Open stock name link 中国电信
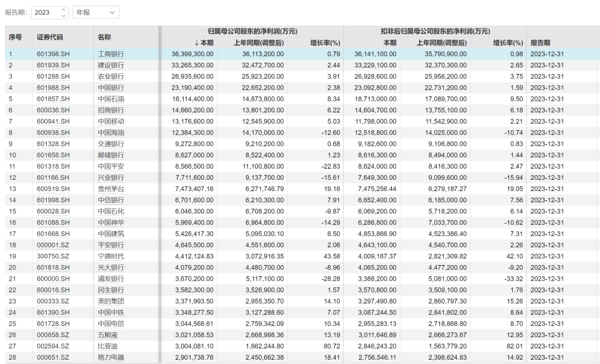The width and height of the screenshot is (600, 364). pos(110,324)
